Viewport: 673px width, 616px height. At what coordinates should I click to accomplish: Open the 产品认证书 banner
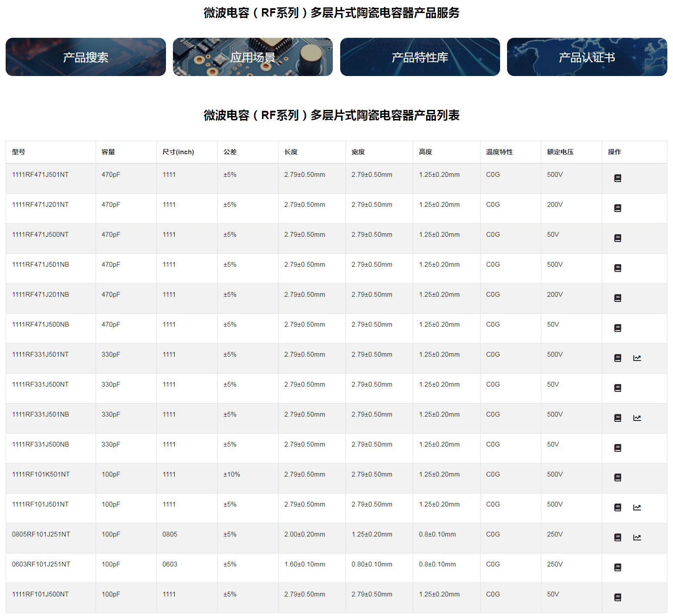click(587, 57)
